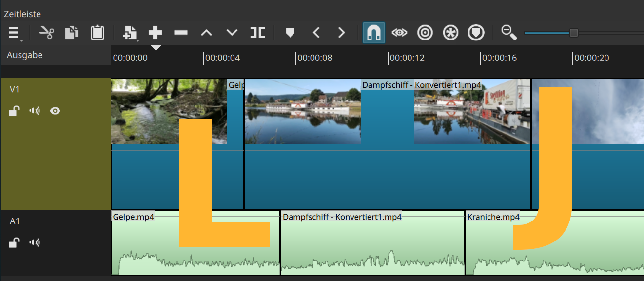Toggle scrub while dragging eye icon
The width and height of the screenshot is (644, 281).
click(x=400, y=33)
